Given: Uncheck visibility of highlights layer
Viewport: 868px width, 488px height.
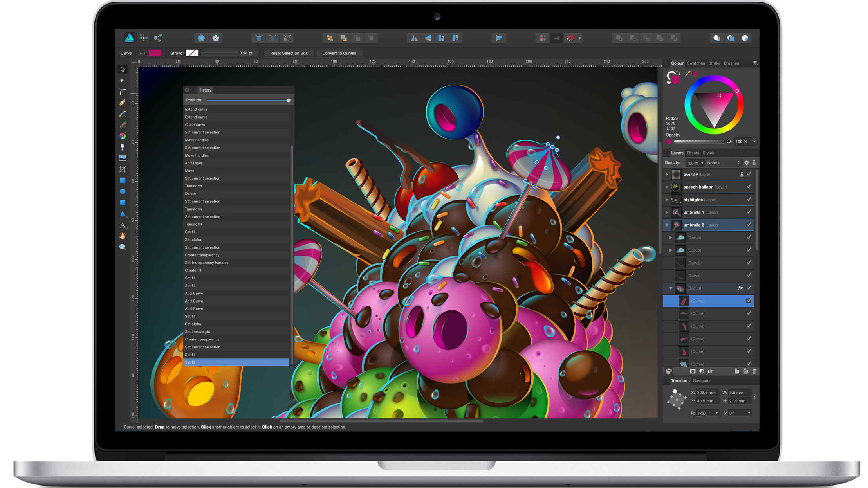Looking at the screenshot, I should [x=749, y=200].
